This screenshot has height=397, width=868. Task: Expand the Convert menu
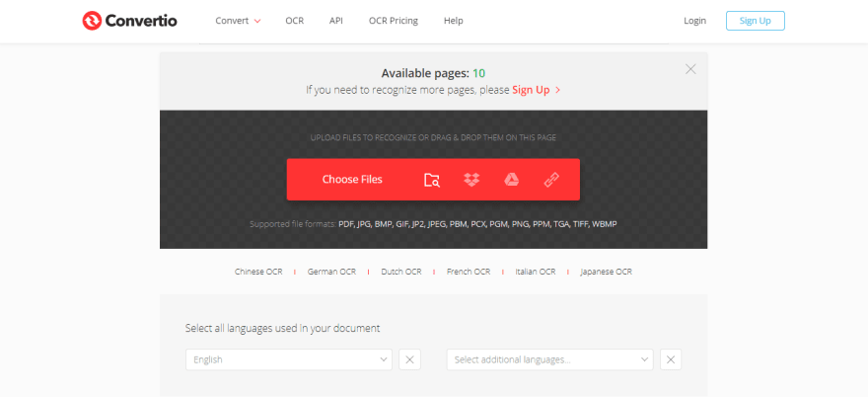coord(238,21)
